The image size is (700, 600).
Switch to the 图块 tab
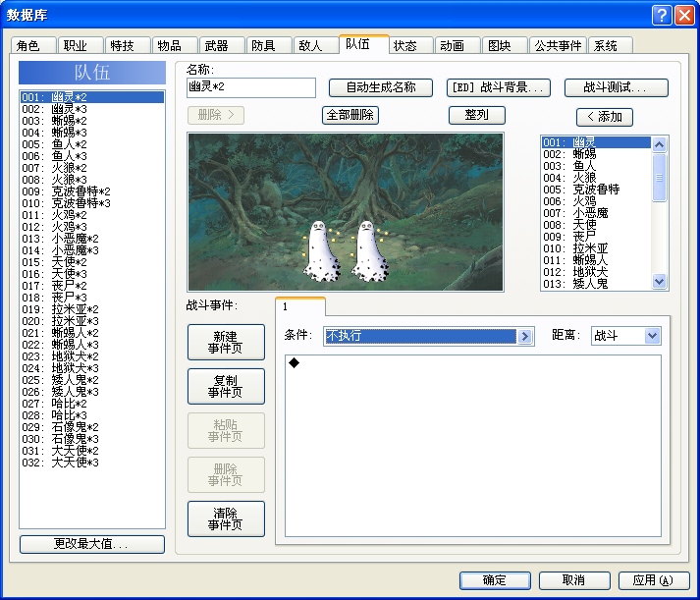point(505,46)
